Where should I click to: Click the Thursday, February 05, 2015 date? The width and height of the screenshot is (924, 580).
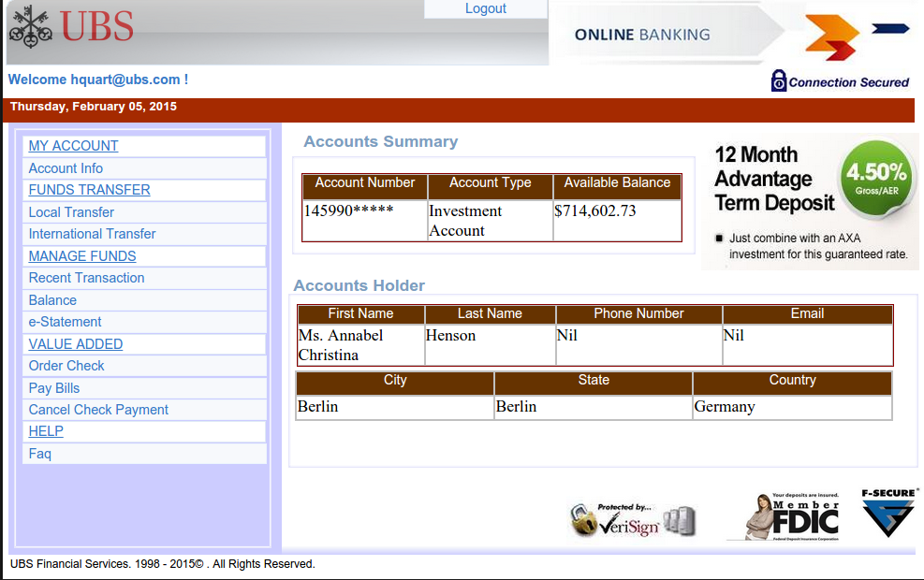tap(93, 107)
